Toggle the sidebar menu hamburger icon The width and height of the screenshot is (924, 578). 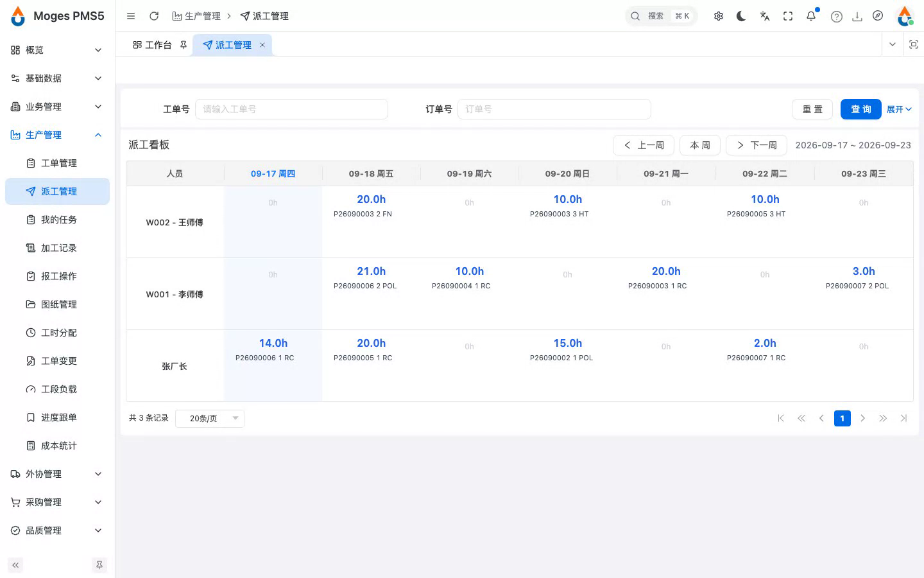[x=131, y=16]
